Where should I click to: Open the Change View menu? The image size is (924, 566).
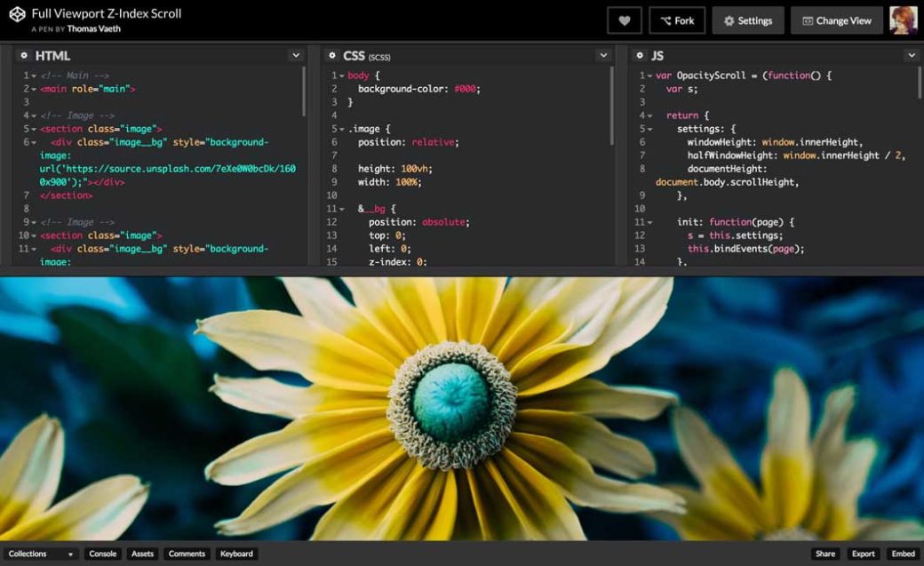tap(836, 20)
